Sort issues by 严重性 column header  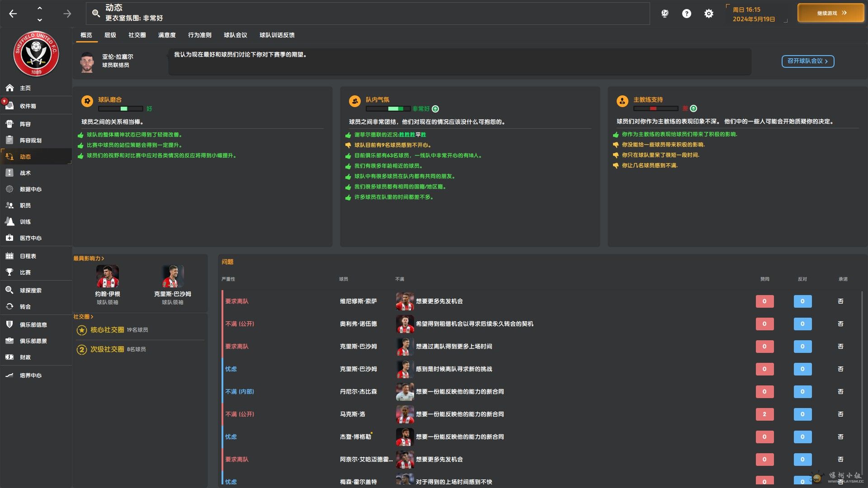(x=228, y=279)
